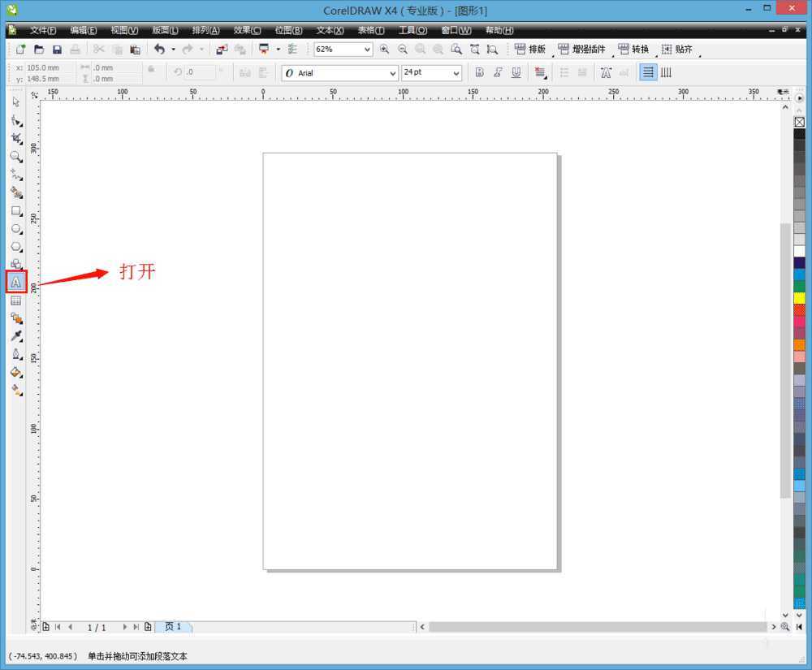The width and height of the screenshot is (812, 670).
Task: Pick the yellow swatch in color palette
Action: (x=800, y=298)
